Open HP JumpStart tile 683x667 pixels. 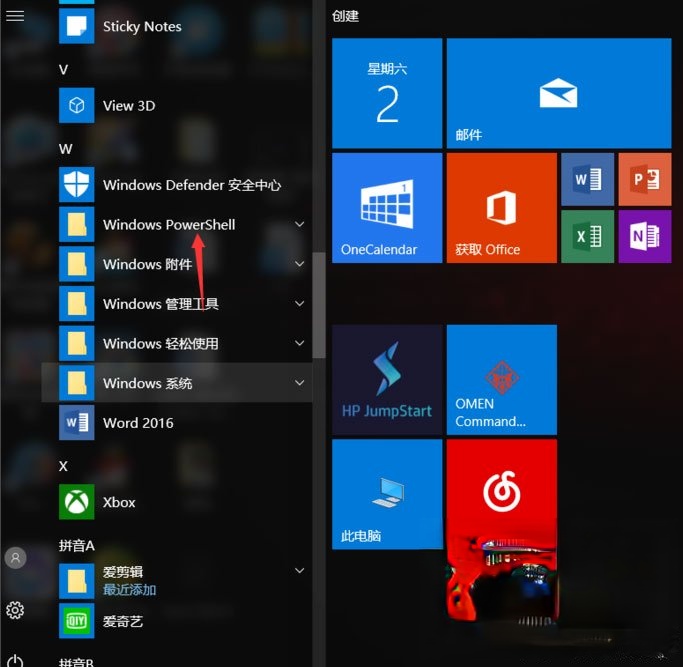[387, 379]
